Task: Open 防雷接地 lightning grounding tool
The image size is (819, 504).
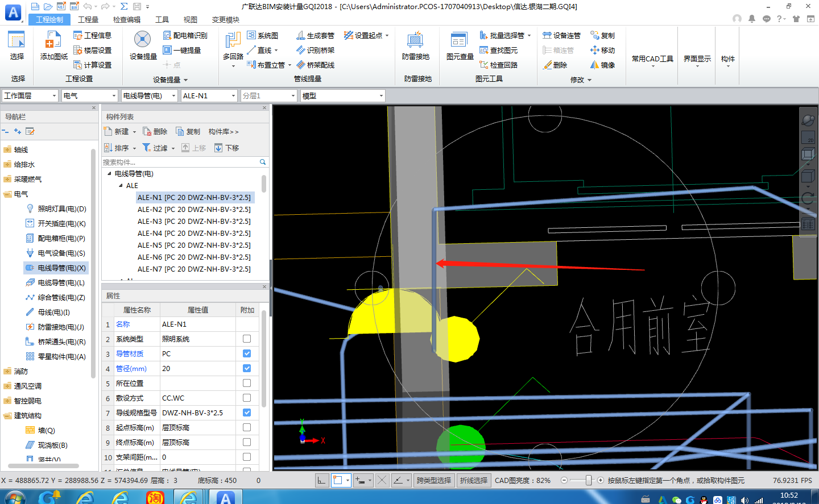Action: tap(415, 46)
